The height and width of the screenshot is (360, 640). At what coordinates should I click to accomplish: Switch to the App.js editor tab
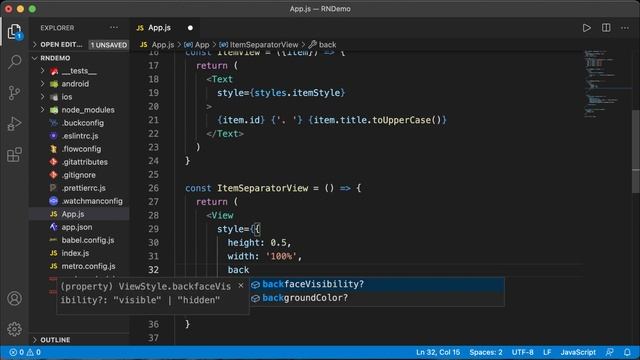[x=159, y=28]
